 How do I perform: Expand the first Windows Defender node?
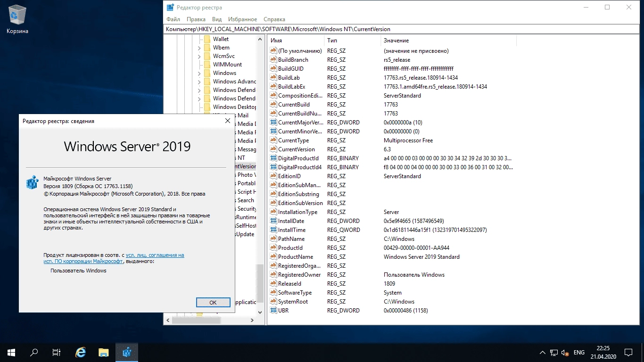pos(199,90)
